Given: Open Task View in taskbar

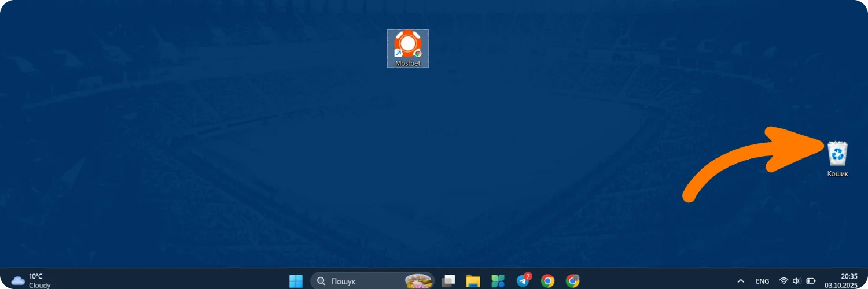Looking at the screenshot, I should 448,281.
